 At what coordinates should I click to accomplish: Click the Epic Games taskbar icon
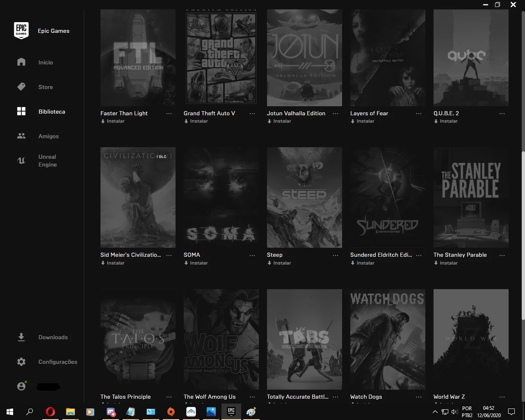tap(231, 412)
